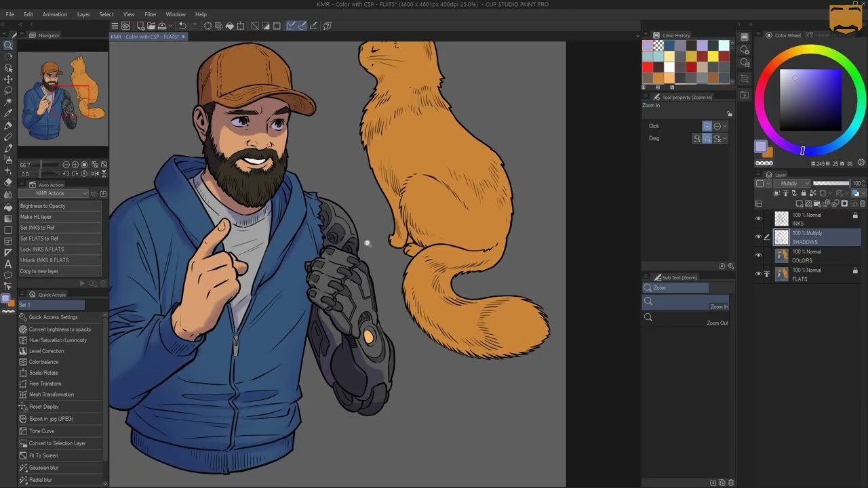
Task: Open the Animation menu
Action: pyautogui.click(x=54, y=14)
